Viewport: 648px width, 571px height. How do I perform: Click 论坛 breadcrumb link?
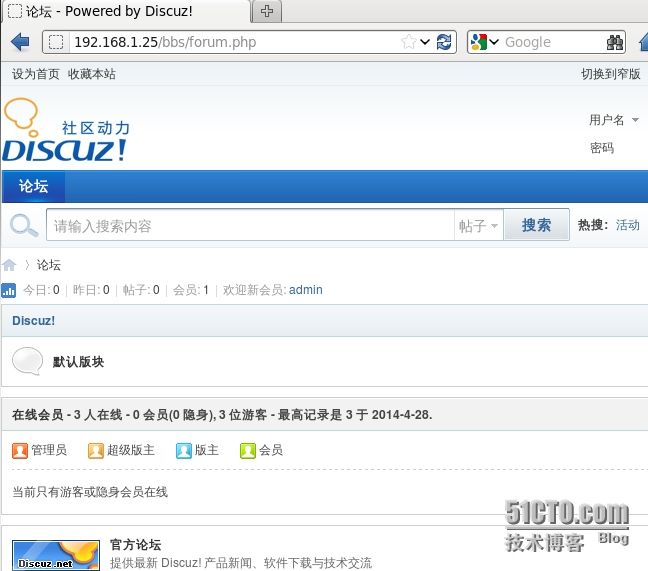pos(49,265)
